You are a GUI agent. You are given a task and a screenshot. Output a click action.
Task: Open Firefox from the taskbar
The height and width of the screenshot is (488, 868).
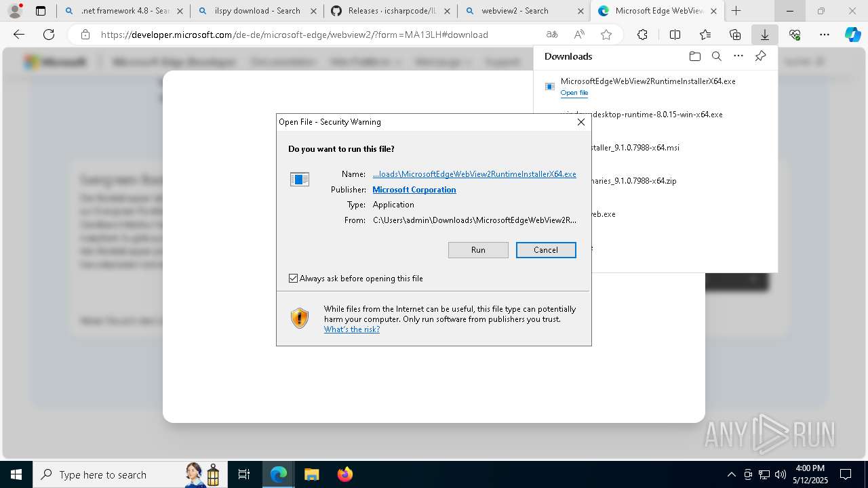pos(344,474)
